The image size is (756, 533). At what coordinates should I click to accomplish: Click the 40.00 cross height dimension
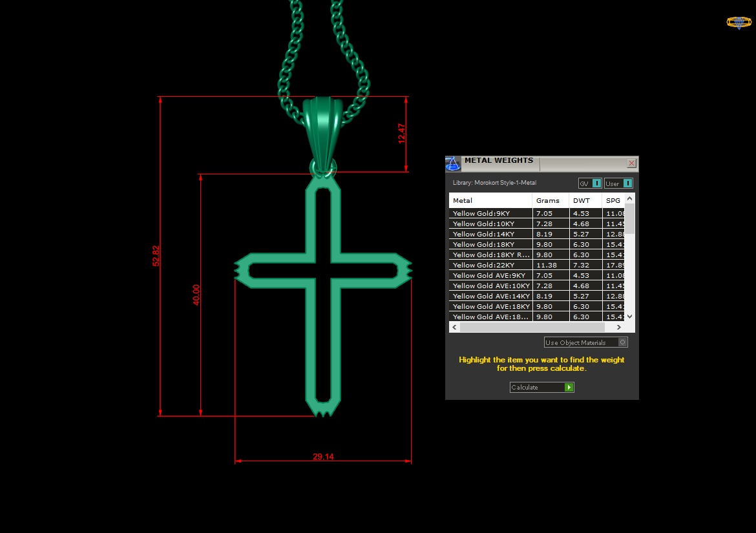click(x=196, y=295)
